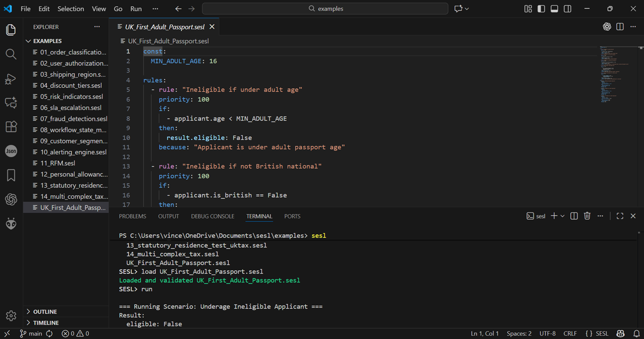
Task: Open notifications via the bell icon
Action: [x=635, y=333]
